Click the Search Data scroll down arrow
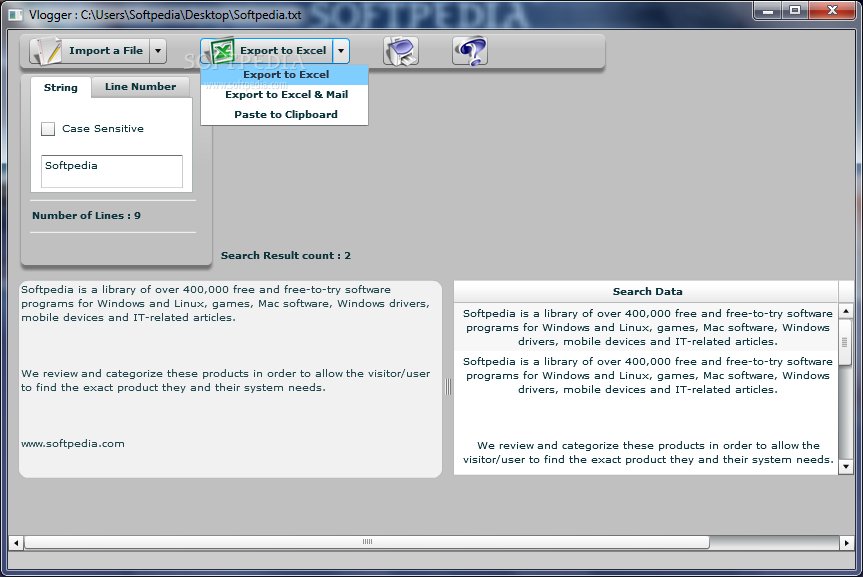Screen dimensions: 863x577 tap(846, 467)
